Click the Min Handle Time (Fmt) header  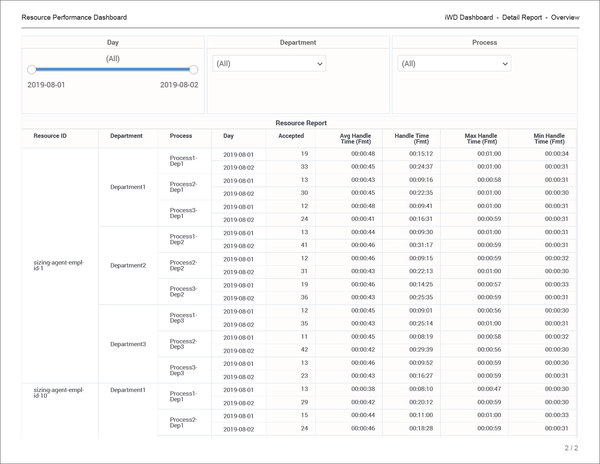(x=549, y=138)
